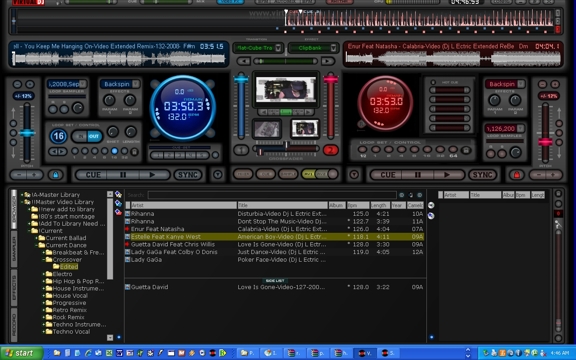Pause the right deck
Screen dimensions: 576x360
point(418,175)
